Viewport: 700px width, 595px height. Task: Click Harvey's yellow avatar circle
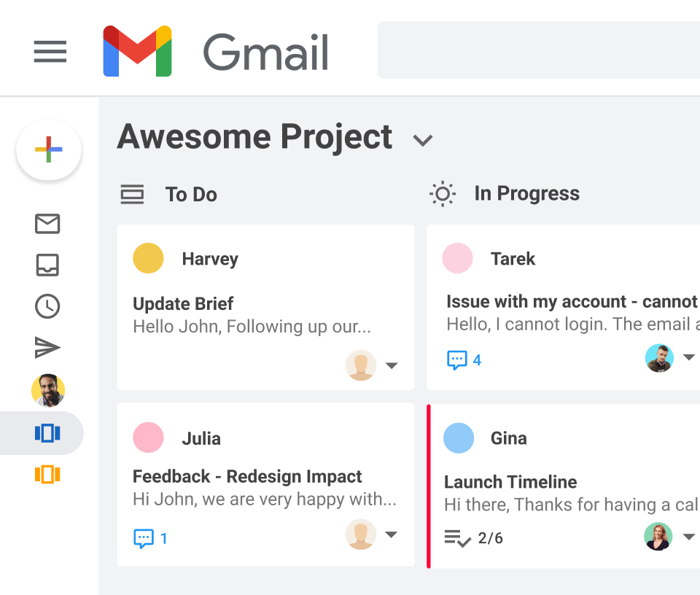tap(148, 258)
